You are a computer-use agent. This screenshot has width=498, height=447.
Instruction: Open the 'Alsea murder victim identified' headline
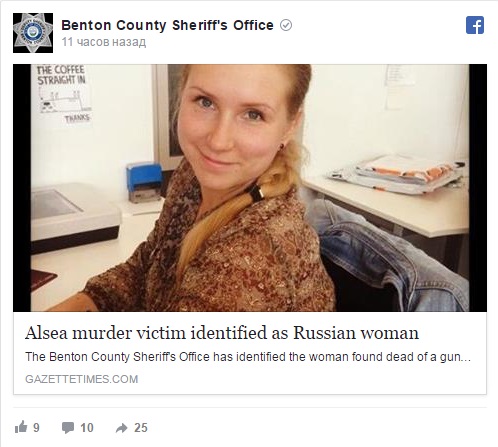point(222,333)
